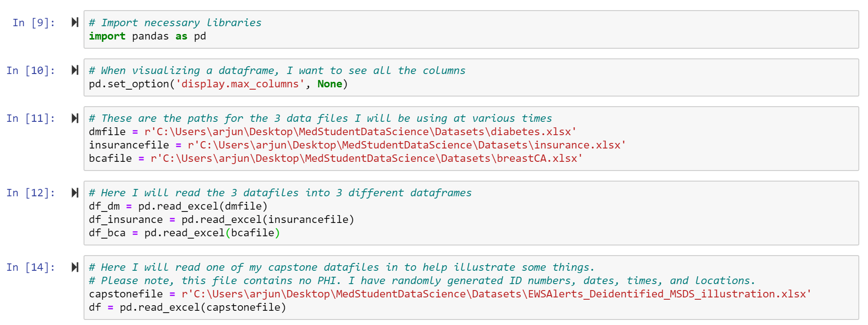Click the 'Please note' PHI comment line
Image resolution: width=868 pixels, height=325 pixels.
tap(421, 281)
